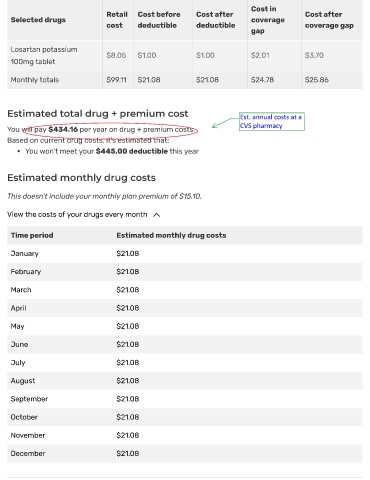
Task: Click the 'Estimated monthly drug costs' heading
Action: pos(81,178)
